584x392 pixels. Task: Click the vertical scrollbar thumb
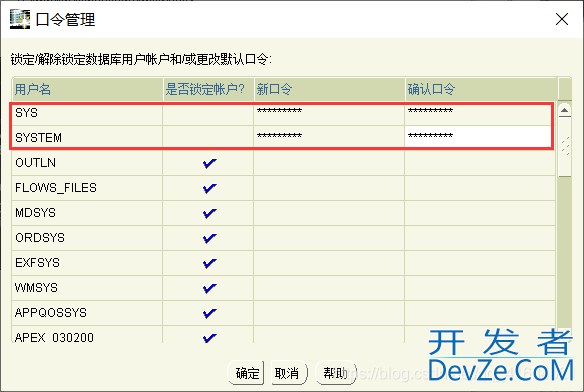pyautogui.click(x=565, y=147)
